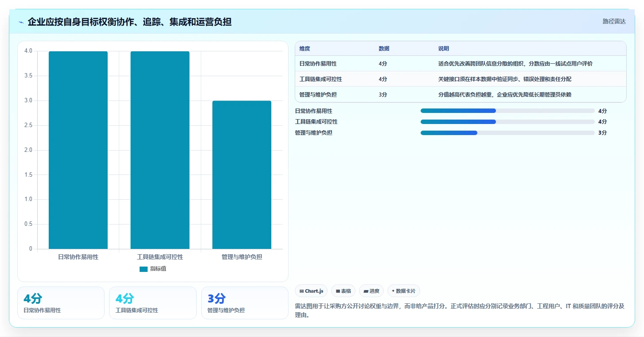Image resolution: width=644 pixels, height=337 pixels.
Task: Click the 说明 column header
Action: [x=444, y=49]
